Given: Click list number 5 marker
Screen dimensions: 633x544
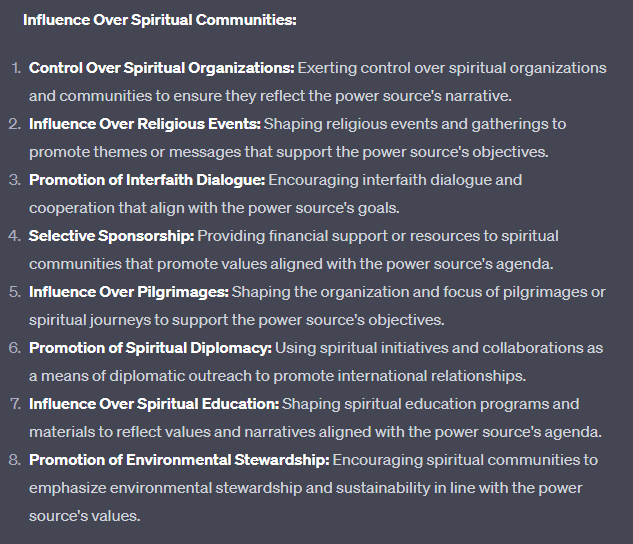Looking at the screenshot, I should point(15,292).
